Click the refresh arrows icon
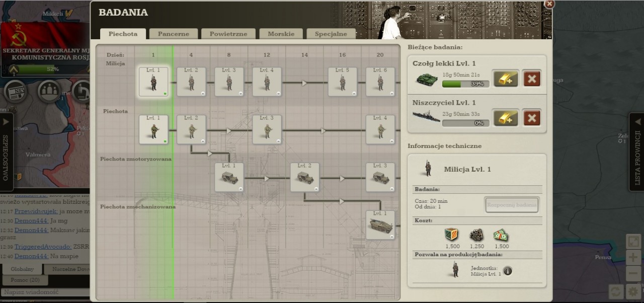 (616, 291)
